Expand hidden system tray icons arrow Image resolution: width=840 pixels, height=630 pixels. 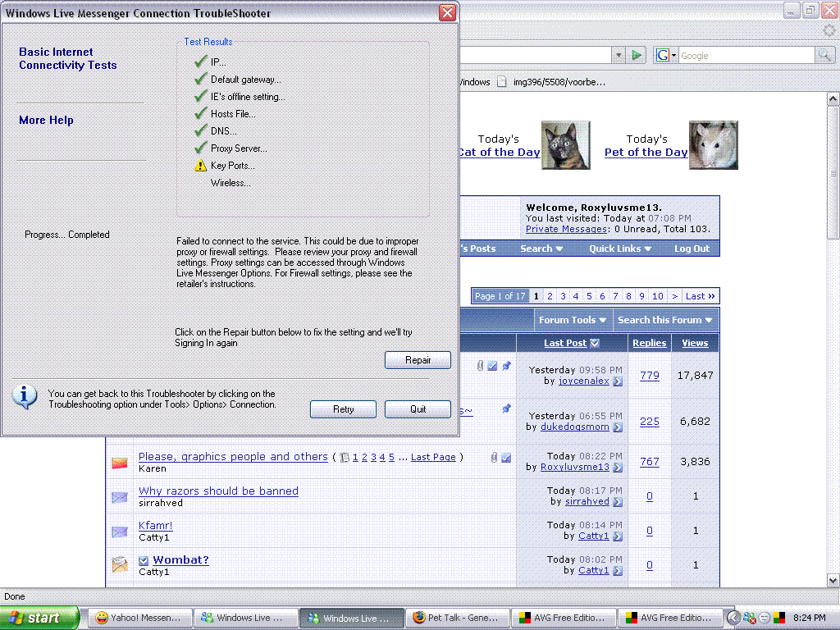click(733, 618)
